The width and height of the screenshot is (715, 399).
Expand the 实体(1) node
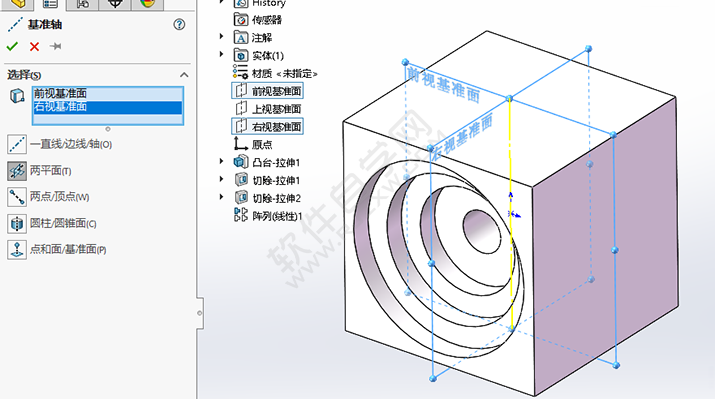pyautogui.click(x=222, y=54)
